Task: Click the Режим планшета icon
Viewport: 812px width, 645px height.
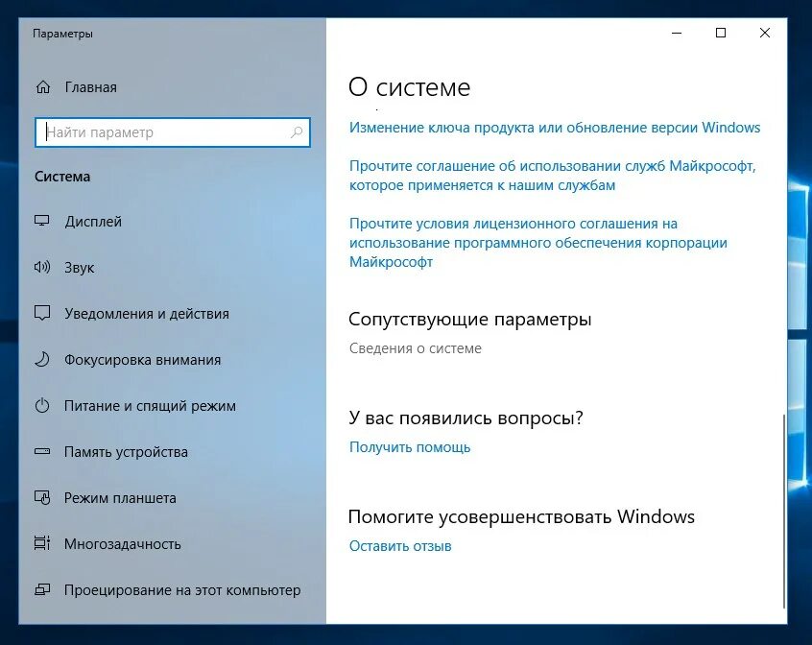Action: coord(42,497)
